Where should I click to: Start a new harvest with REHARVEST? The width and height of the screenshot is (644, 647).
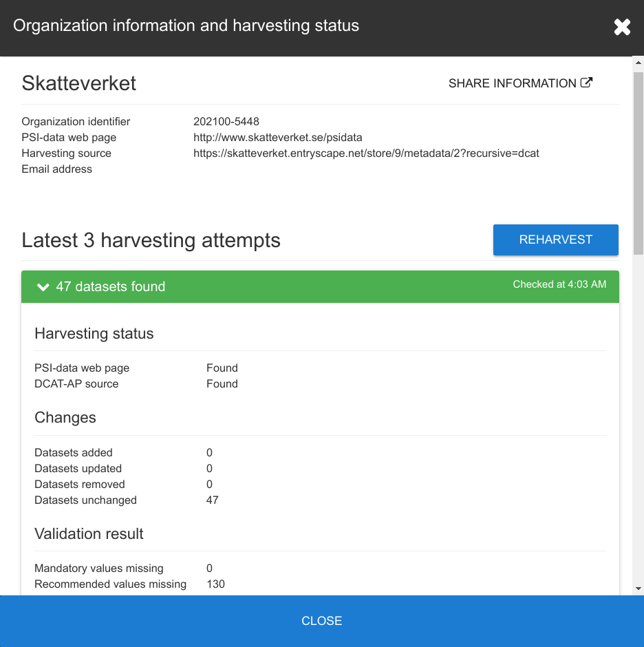(x=556, y=240)
